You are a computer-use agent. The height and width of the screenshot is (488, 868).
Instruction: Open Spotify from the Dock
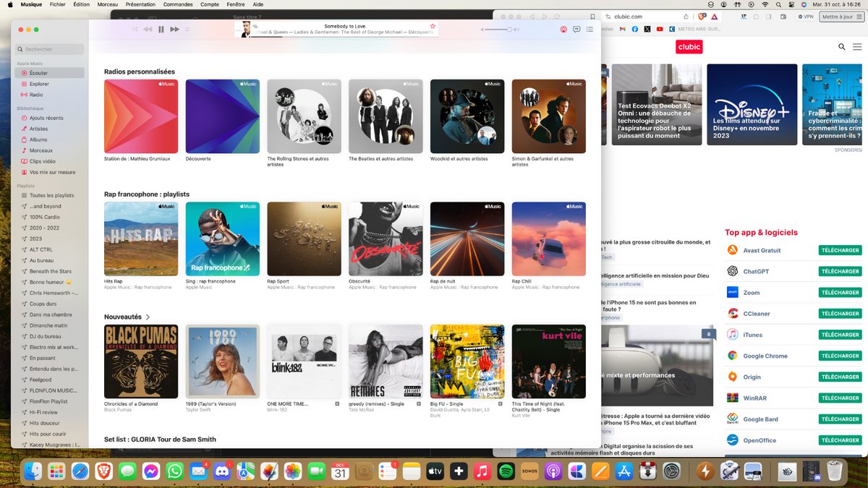point(506,471)
